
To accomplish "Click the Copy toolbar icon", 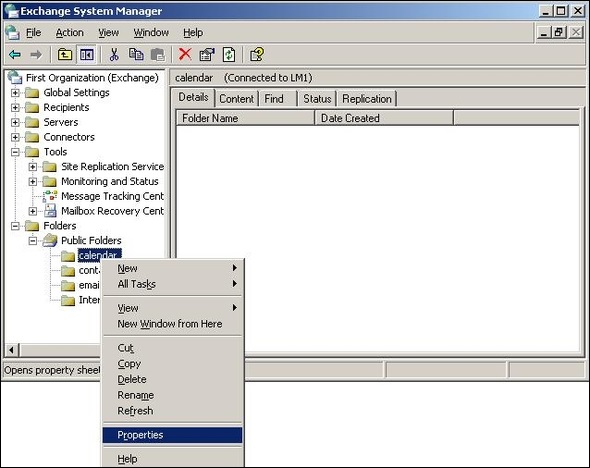I will click(136, 55).
